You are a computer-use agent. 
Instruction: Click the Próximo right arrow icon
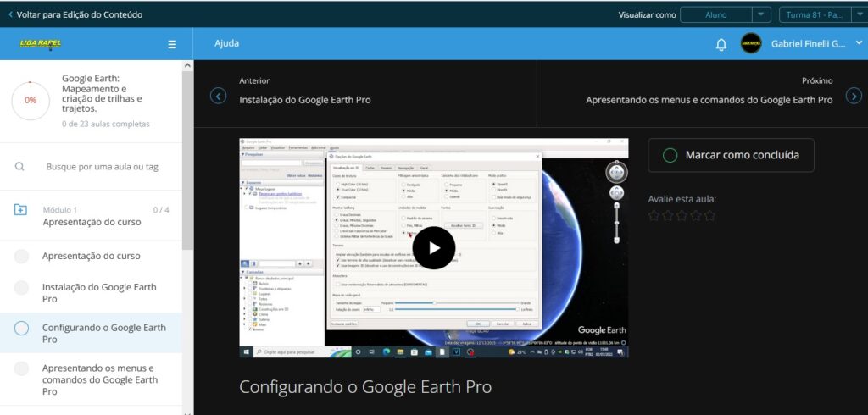[x=854, y=97]
